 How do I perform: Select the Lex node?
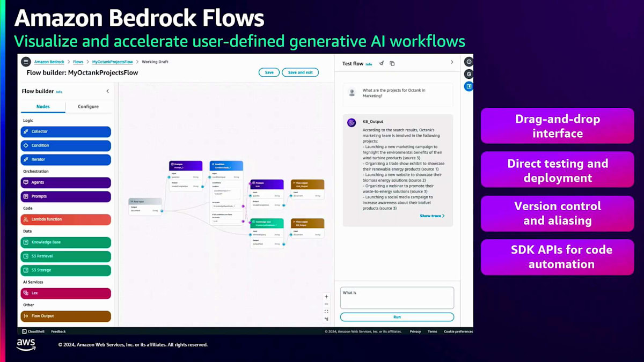(x=66, y=293)
